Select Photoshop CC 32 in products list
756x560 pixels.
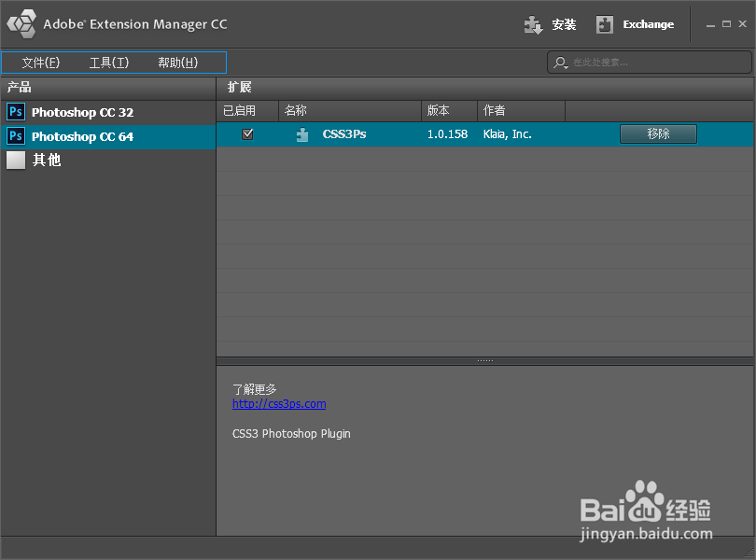[x=108, y=112]
